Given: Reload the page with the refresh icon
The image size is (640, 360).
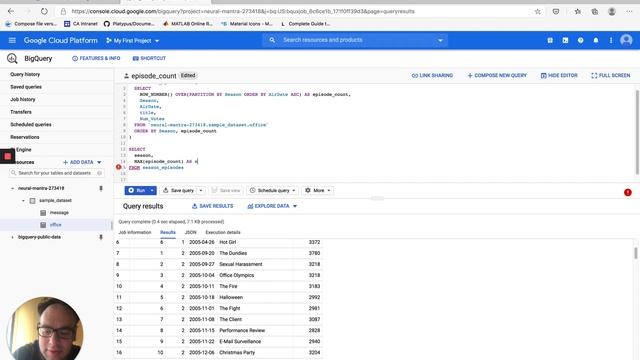Looking at the screenshot, I should point(44,11).
